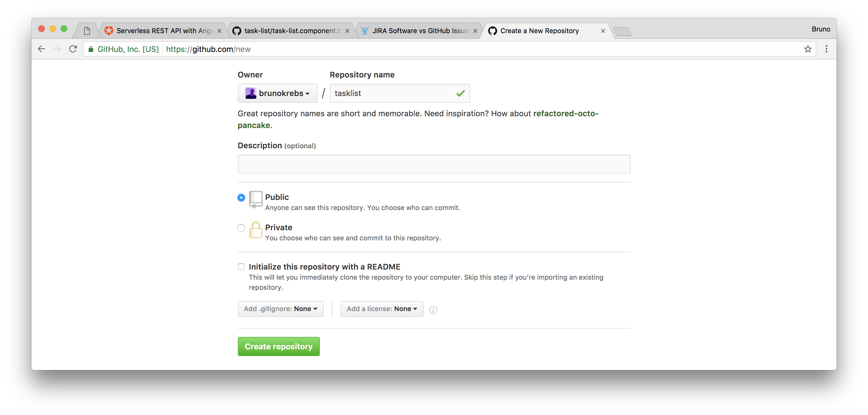This screenshot has height=415, width=868.
Task: Expand the Add a license dropdown
Action: (382, 309)
